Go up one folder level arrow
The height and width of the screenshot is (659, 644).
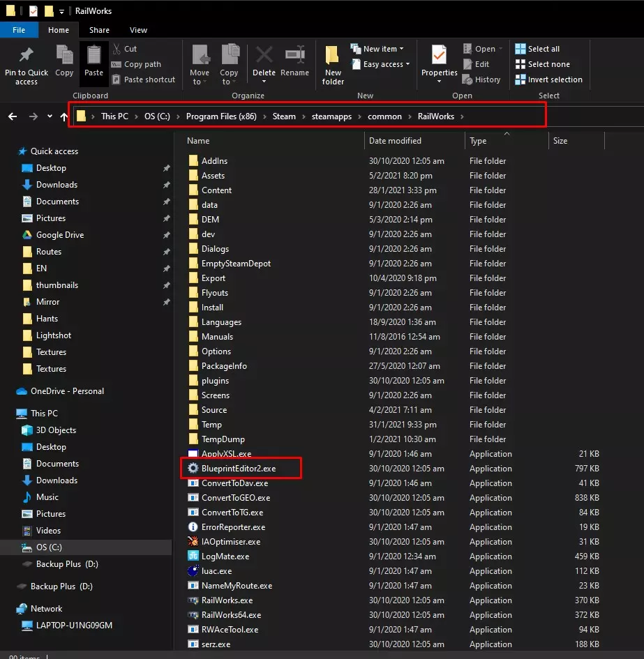[64, 116]
